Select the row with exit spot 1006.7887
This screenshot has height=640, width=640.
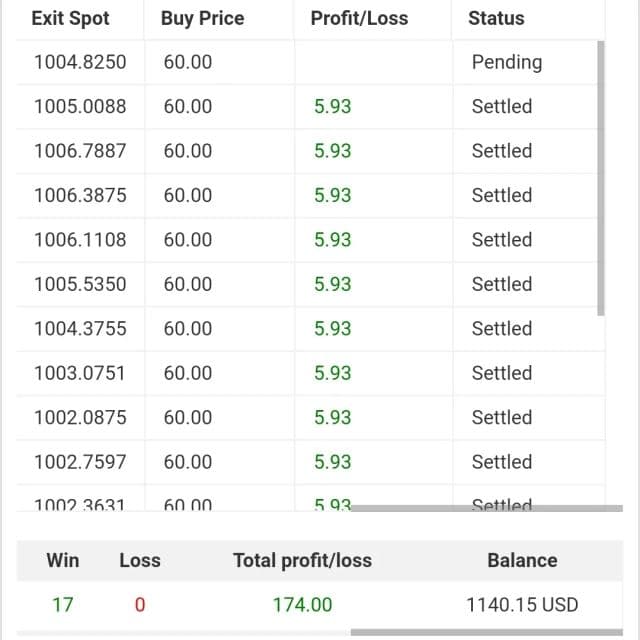coord(310,151)
